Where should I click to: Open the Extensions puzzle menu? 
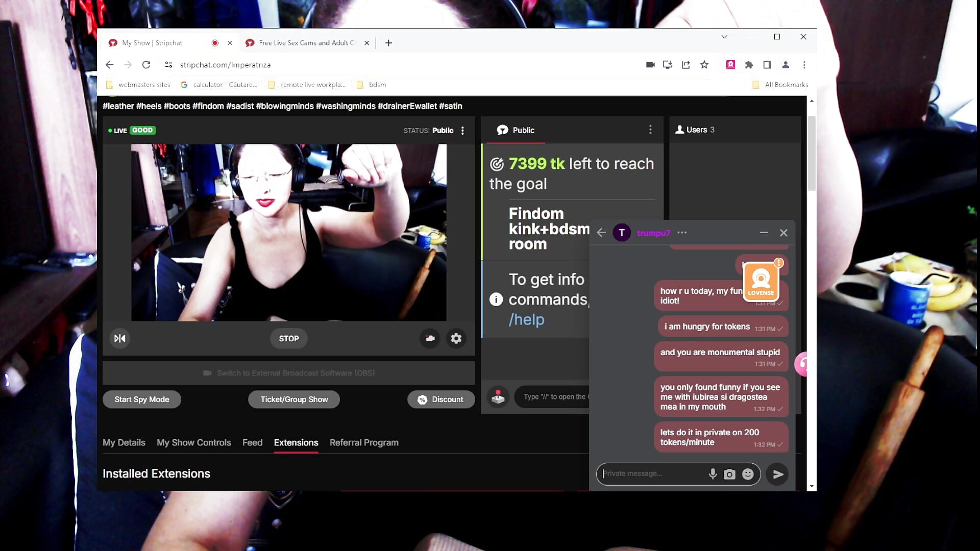point(749,65)
